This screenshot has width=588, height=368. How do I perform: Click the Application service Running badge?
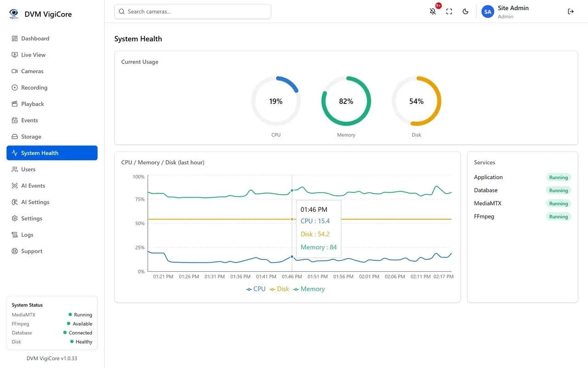(558, 178)
